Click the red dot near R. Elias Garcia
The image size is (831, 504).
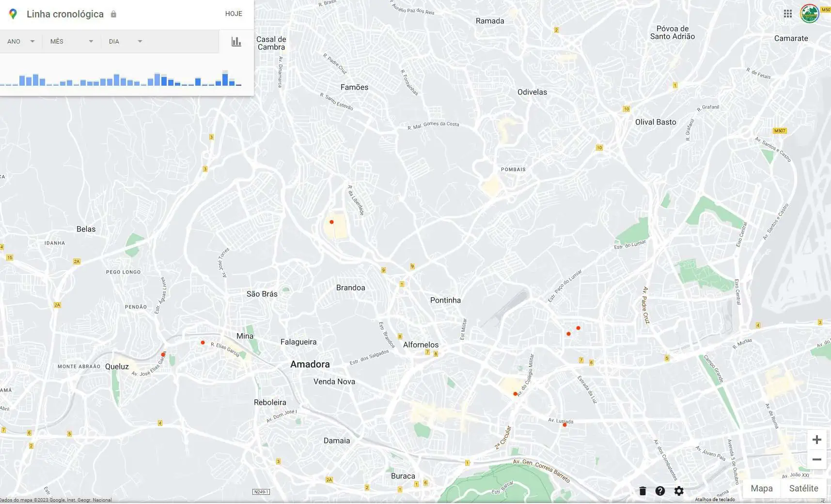pos(203,343)
